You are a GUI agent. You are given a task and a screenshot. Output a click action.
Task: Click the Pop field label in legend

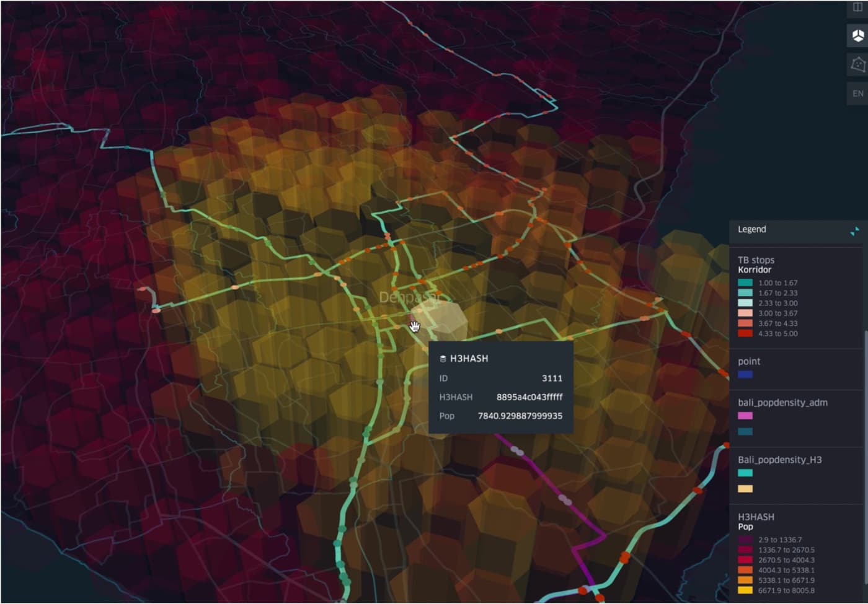(745, 527)
